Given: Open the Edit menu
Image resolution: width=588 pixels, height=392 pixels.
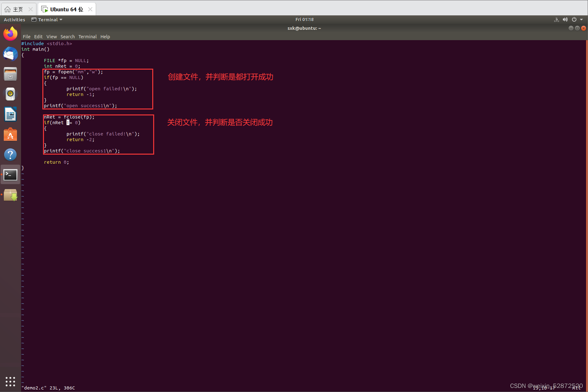Looking at the screenshot, I should tap(38, 37).
